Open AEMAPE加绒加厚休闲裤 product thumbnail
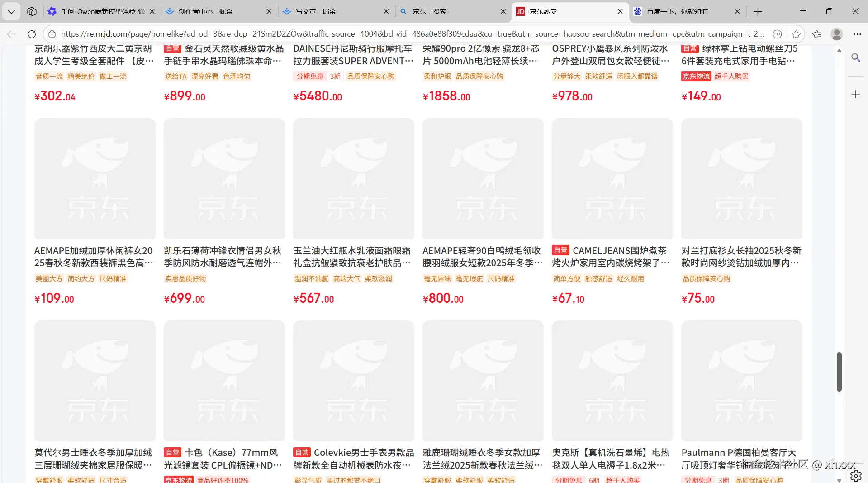 click(95, 179)
